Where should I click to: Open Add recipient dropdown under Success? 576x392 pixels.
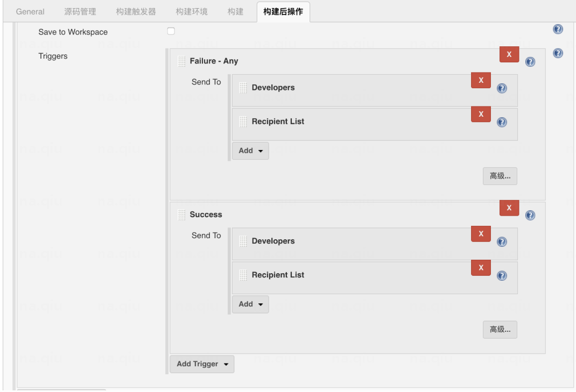(x=250, y=304)
